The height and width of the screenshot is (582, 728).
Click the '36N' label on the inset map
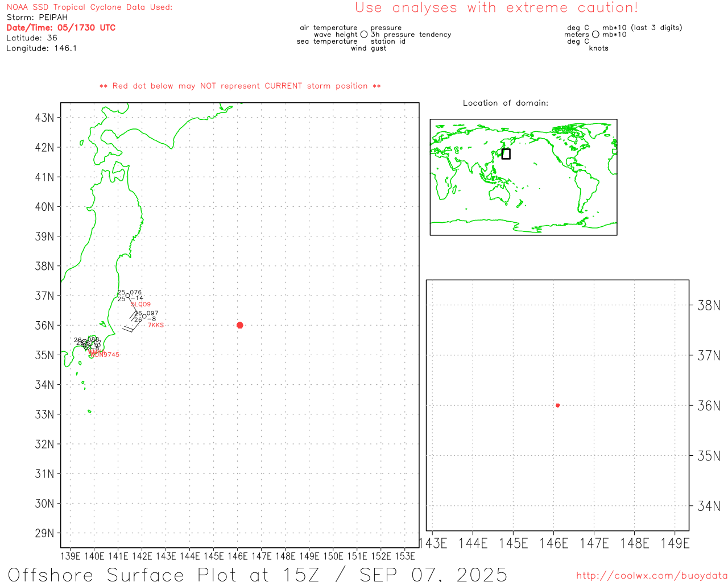[x=709, y=406]
